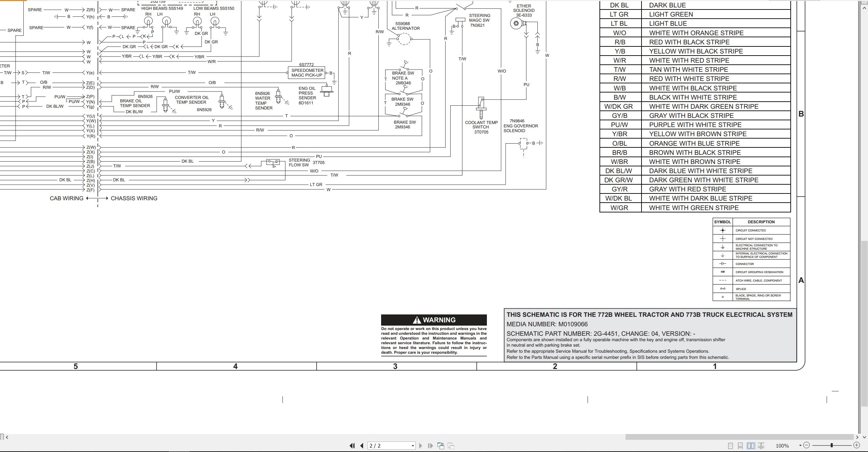
Task: Click the SPEEDOMETER MAGC PICK-UP component
Action: [307, 73]
